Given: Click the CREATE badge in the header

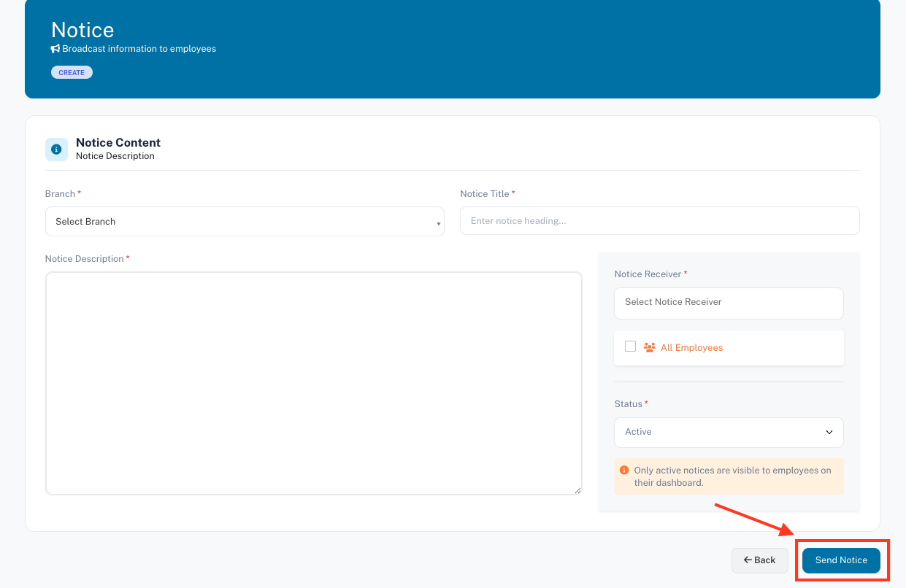Looking at the screenshot, I should click(72, 73).
